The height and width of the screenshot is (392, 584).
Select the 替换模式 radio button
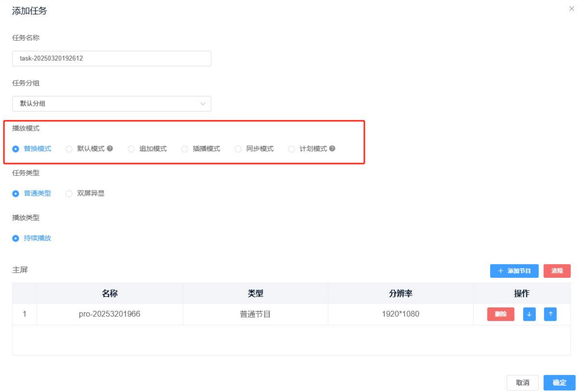pyautogui.click(x=16, y=149)
